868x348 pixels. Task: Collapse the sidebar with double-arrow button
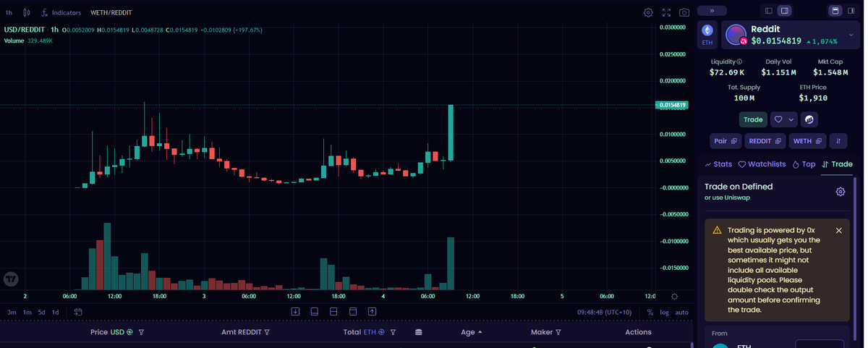712,11
